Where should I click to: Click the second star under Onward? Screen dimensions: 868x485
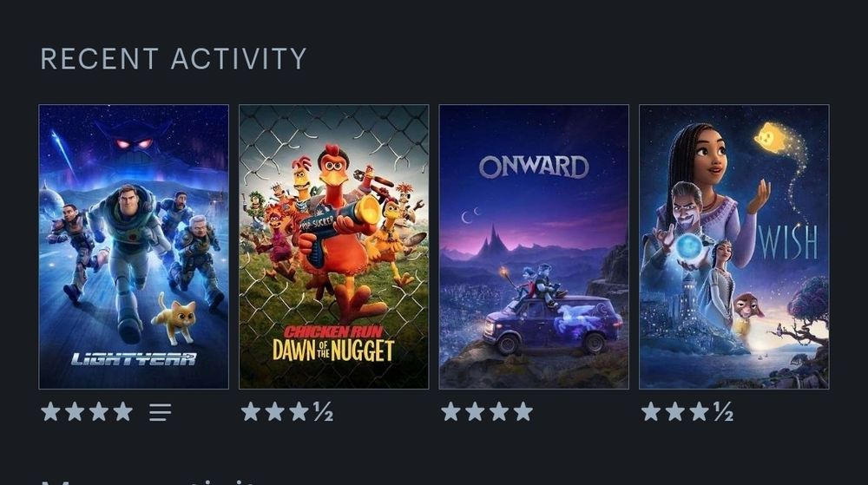[x=475, y=411]
